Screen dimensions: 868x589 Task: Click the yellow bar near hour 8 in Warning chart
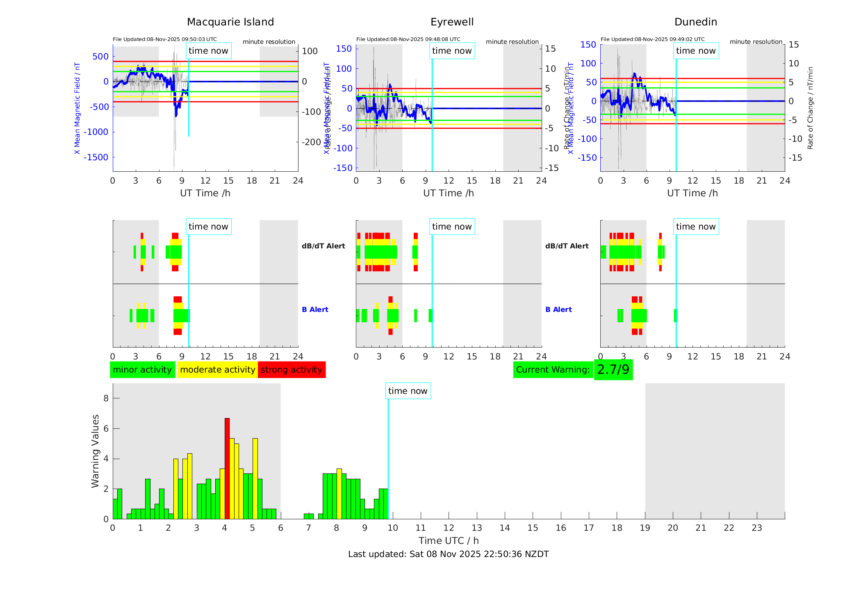339,494
